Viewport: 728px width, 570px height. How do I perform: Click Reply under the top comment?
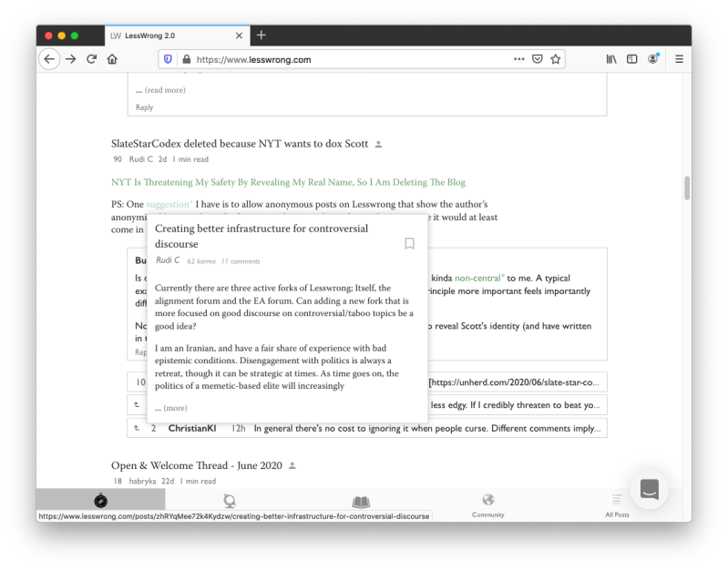pyautogui.click(x=144, y=107)
